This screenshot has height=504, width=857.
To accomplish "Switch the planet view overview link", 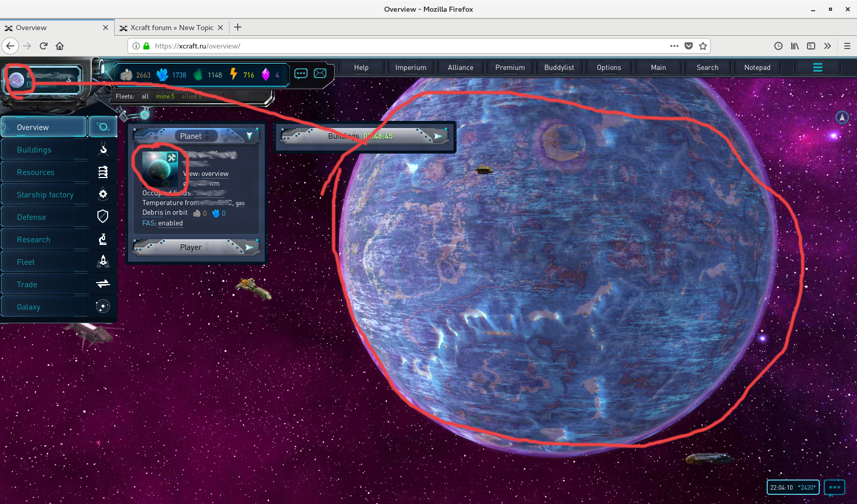I will 215,174.
